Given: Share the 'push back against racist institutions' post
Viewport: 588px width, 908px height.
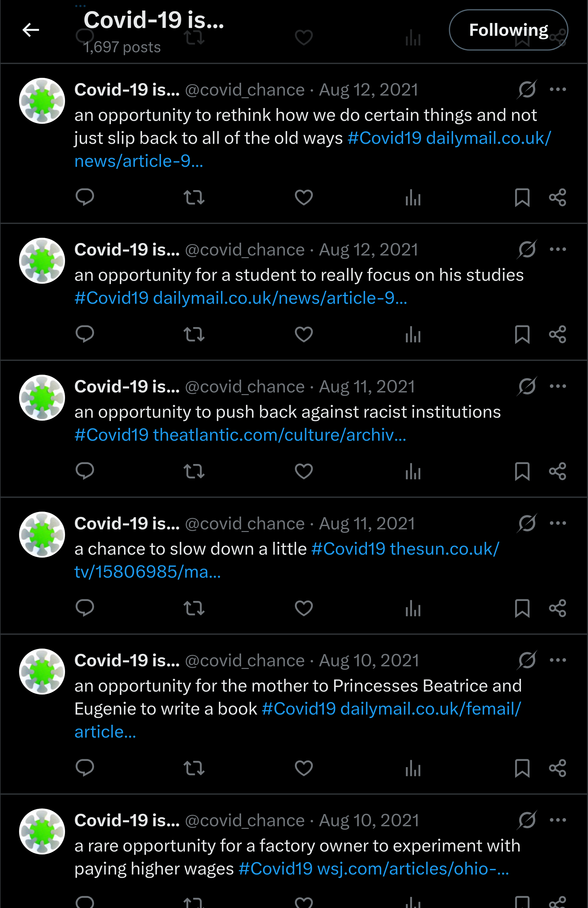Looking at the screenshot, I should [x=557, y=471].
